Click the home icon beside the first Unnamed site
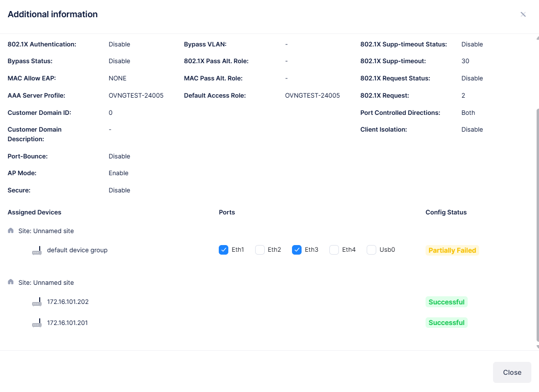This screenshot has width=539, height=392. tap(10, 230)
